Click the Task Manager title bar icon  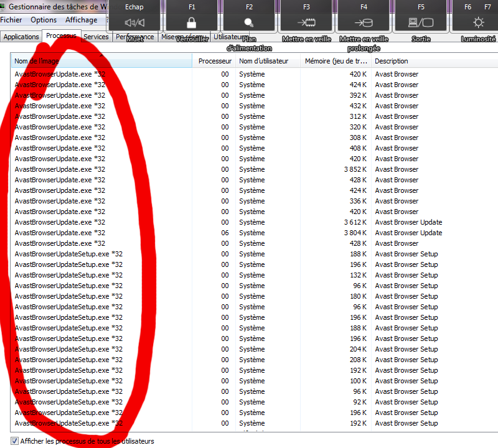(3, 6)
